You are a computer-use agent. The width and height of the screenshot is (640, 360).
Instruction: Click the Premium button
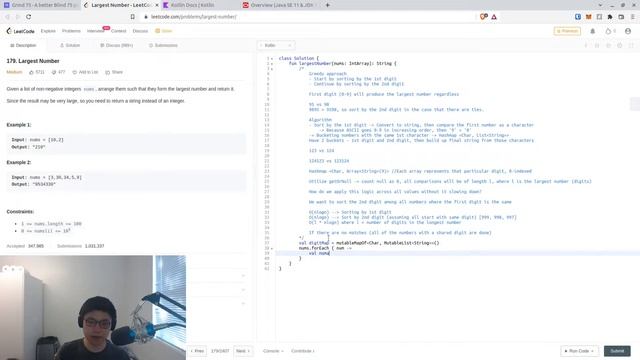(x=567, y=31)
